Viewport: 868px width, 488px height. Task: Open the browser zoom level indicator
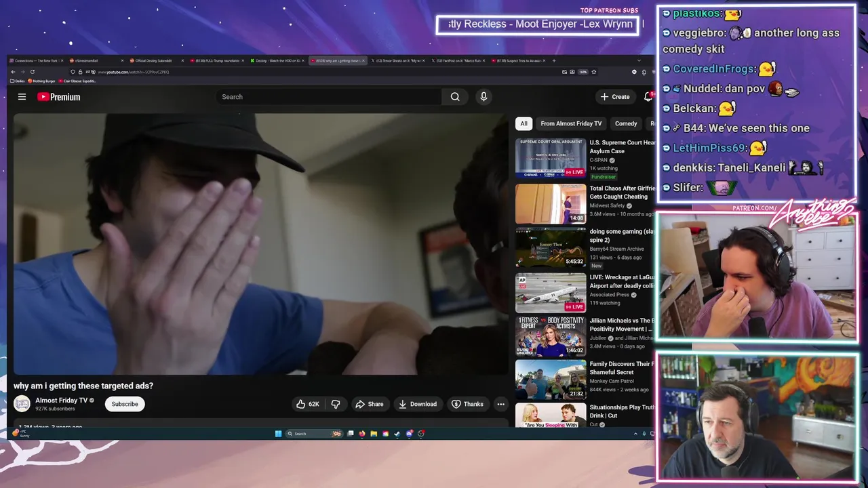click(x=583, y=72)
